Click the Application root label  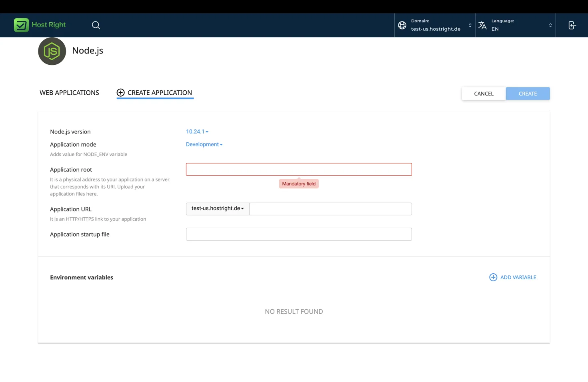coord(71,170)
